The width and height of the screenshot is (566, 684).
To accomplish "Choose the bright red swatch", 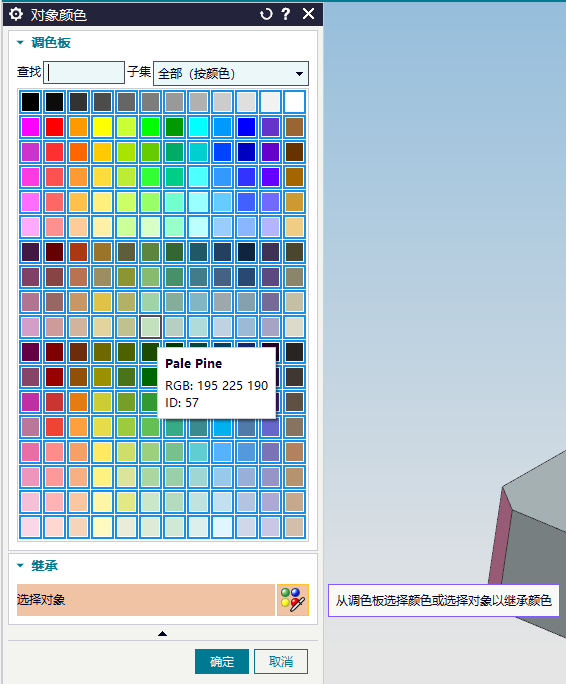I will point(55,127).
